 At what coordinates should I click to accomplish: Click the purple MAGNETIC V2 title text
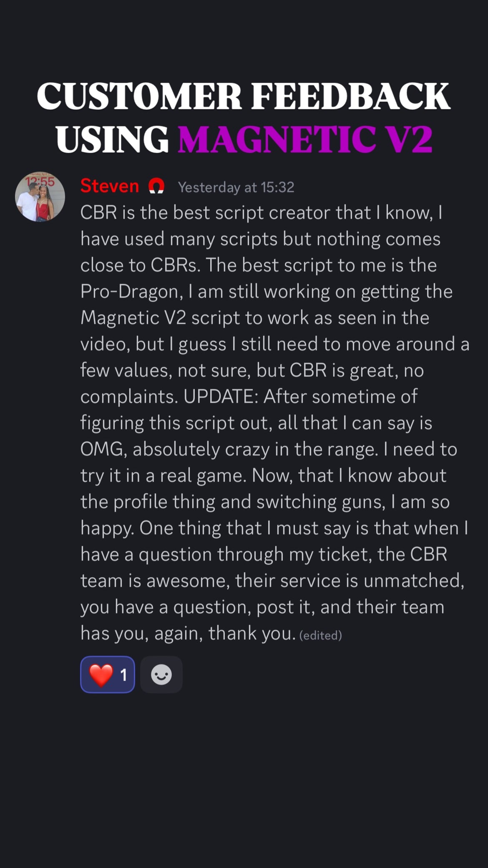coord(305,139)
